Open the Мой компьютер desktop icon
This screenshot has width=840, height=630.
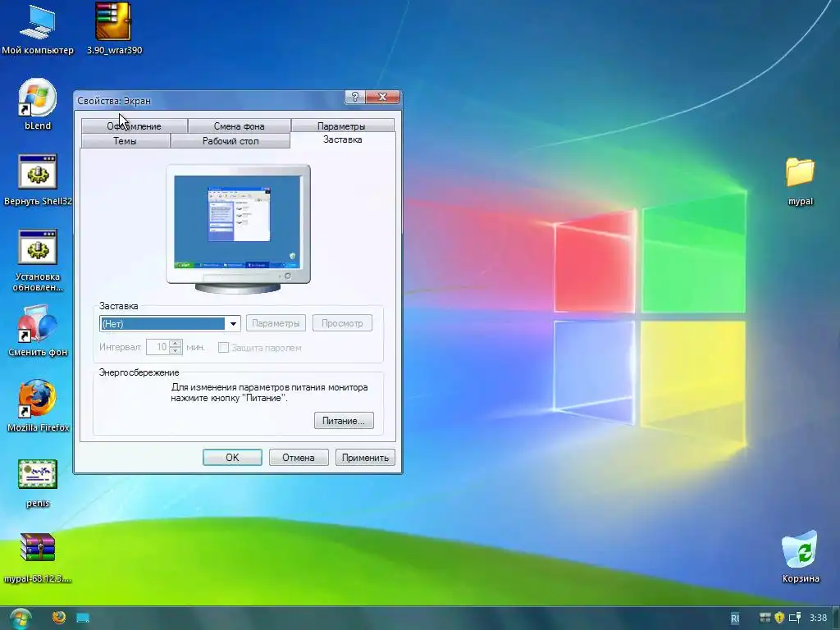38,27
